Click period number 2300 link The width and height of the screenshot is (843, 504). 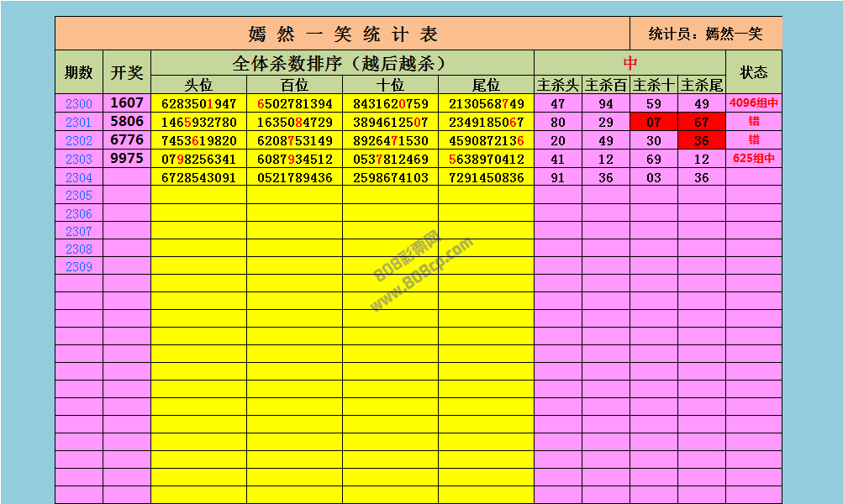pyautogui.click(x=79, y=104)
